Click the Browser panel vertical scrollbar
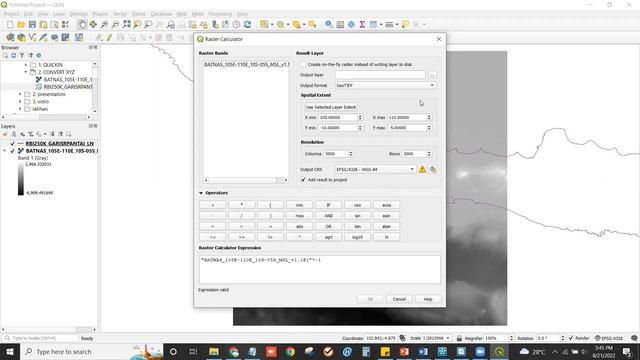This screenshot has height=360, width=640. coord(95,87)
